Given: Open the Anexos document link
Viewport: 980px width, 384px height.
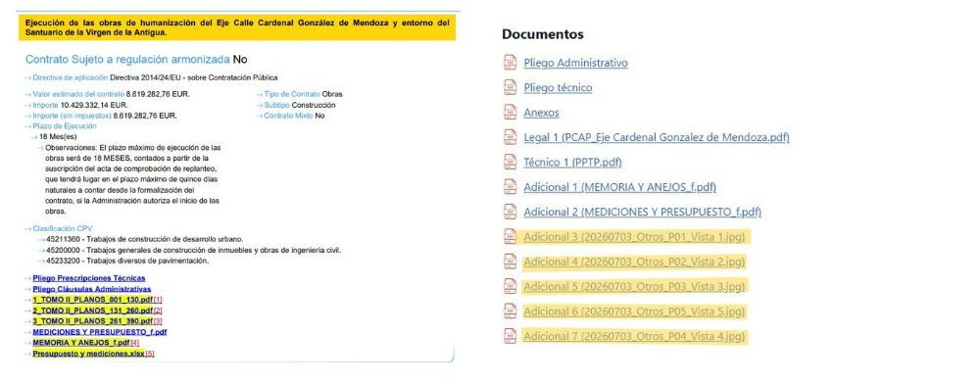Looking at the screenshot, I should (x=541, y=113).
